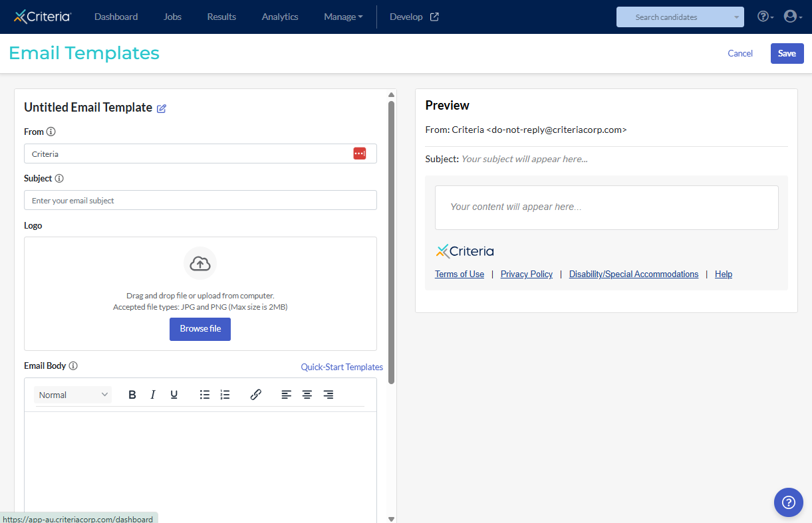Open the floating help chat button
Image resolution: width=812 pixels, height=523 pixels.
tap(789, 502)
